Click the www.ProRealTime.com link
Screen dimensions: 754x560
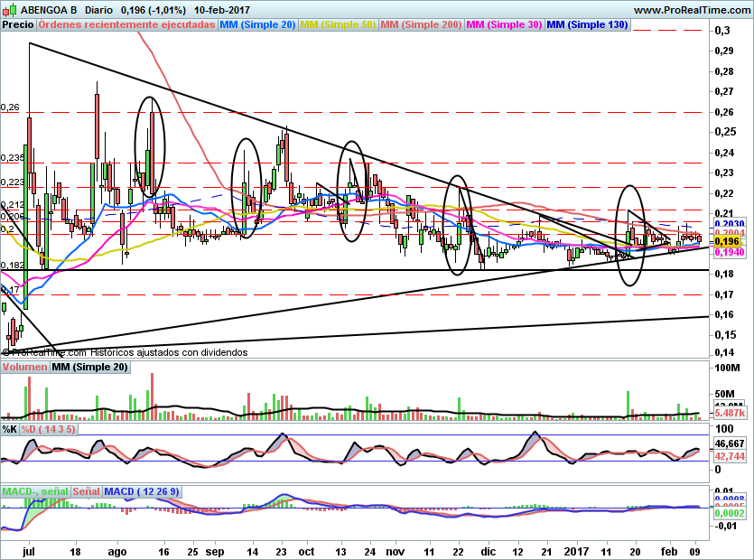692,10
